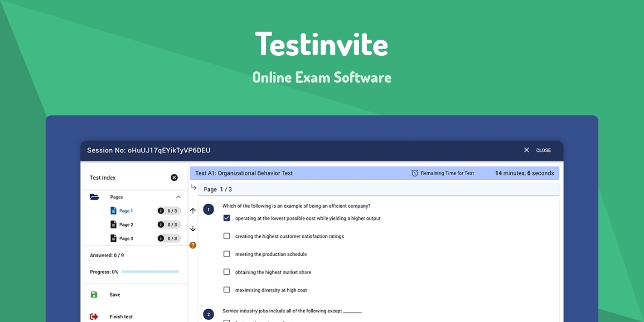Click the down navigation arrow beside the questions
This screenshot has height=322, width=644.
coord(193,229)
